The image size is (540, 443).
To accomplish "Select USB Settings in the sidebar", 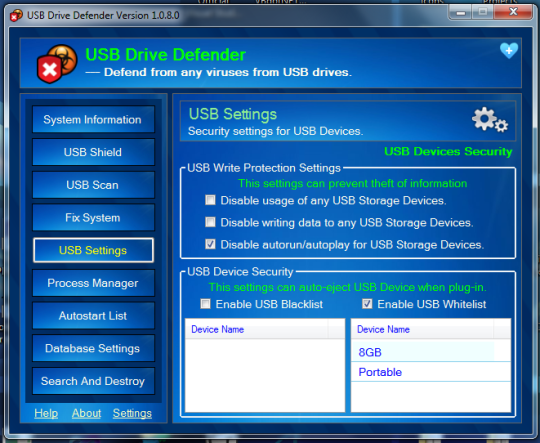I will [93, 250].
